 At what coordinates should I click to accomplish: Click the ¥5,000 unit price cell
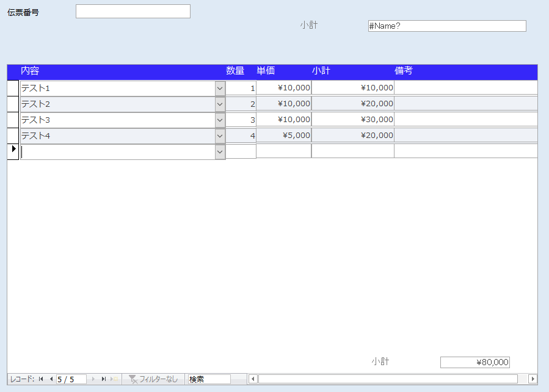click(x=283, y=136)
